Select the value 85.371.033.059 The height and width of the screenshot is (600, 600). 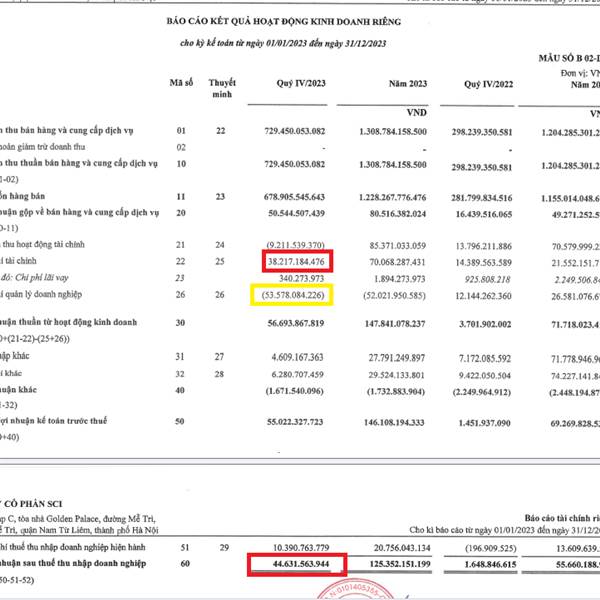(x=398, y=246)
